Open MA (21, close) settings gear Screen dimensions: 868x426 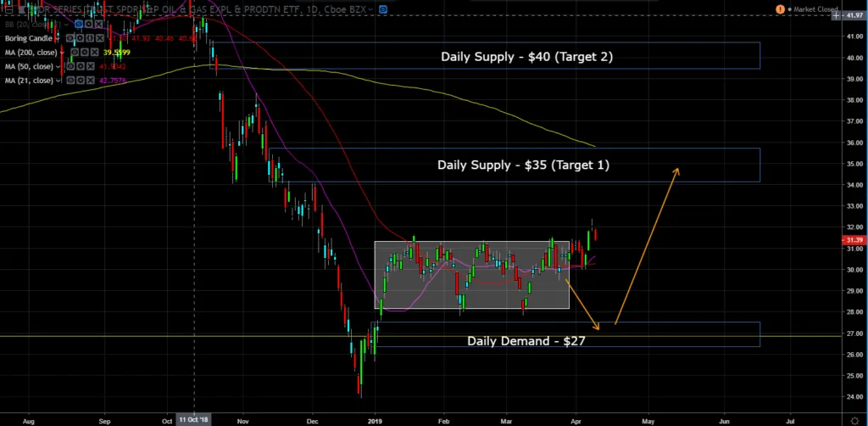click(x=81, y=81)
